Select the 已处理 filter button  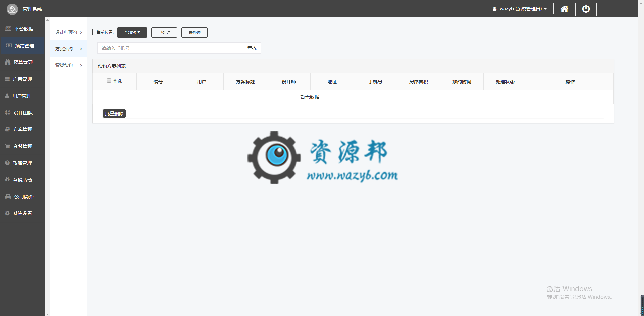(164, 32)
